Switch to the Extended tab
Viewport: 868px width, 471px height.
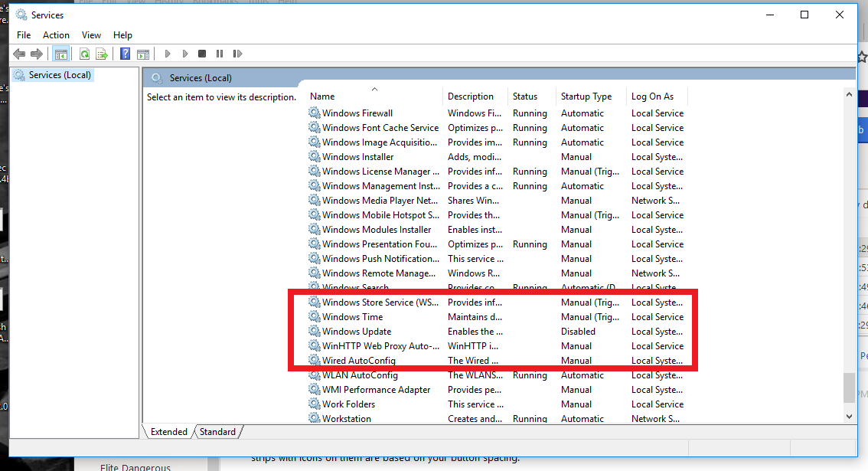point(169,432)
